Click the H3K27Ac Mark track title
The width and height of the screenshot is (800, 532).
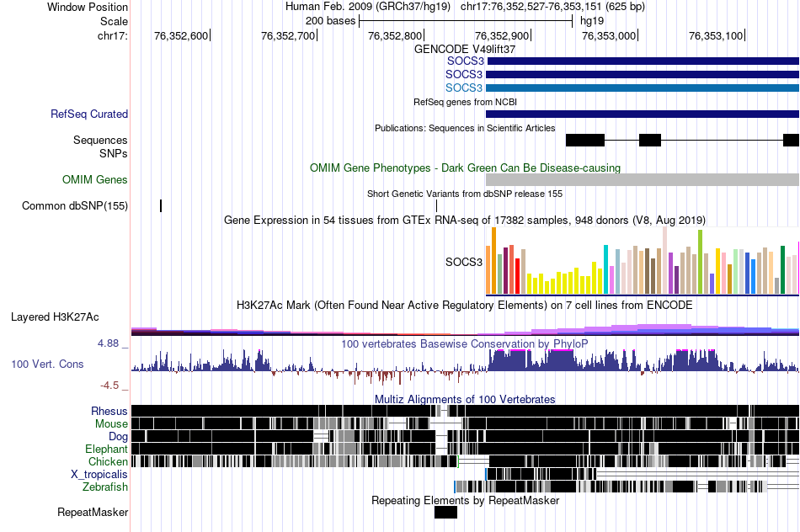tap(465, 306)
